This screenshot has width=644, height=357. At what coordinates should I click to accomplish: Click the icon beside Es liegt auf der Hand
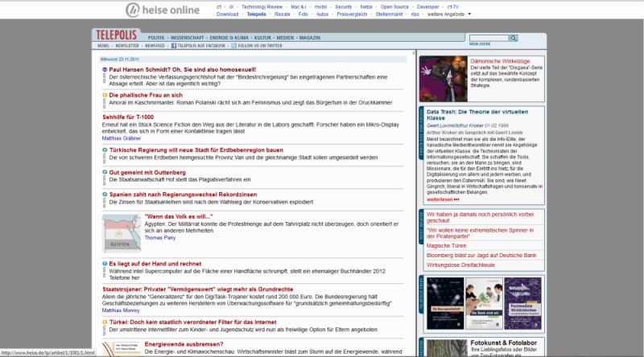(105, 264)
